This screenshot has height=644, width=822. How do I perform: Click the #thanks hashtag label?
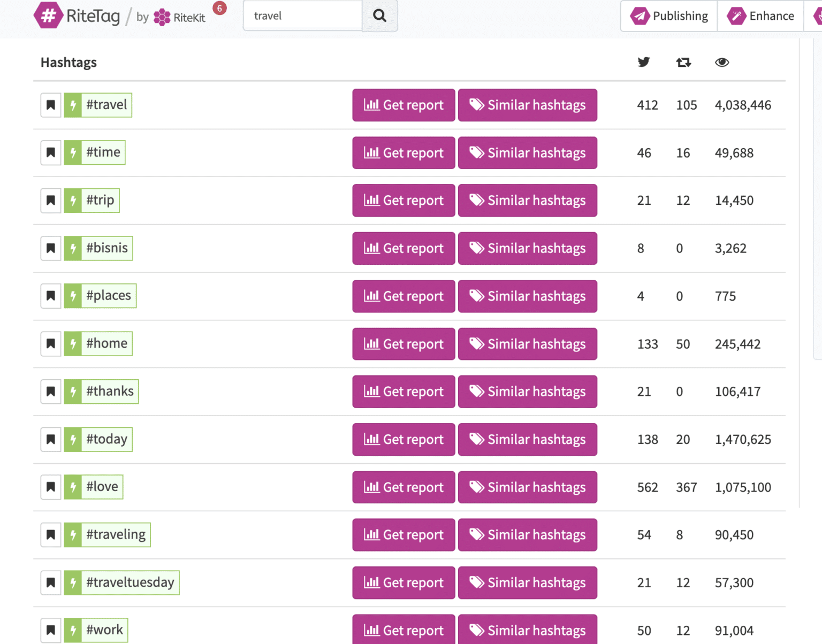pyautogui.click(x=109, y=391)
